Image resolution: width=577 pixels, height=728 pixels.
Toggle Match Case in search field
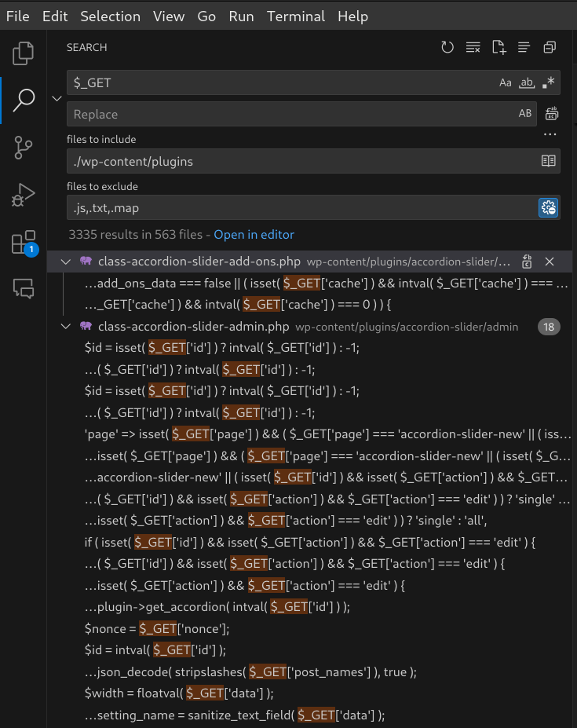click(x=506, y=82)
